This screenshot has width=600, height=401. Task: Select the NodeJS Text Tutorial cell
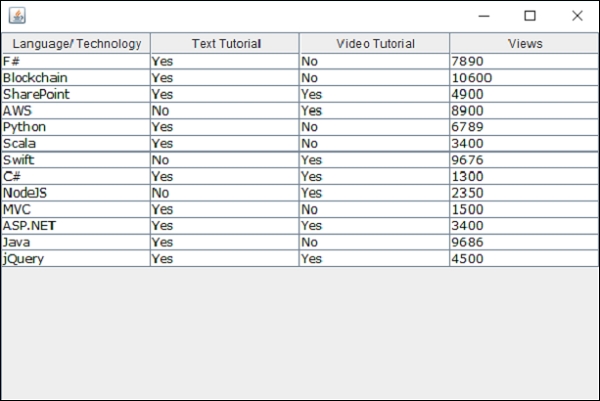(225, 193)
